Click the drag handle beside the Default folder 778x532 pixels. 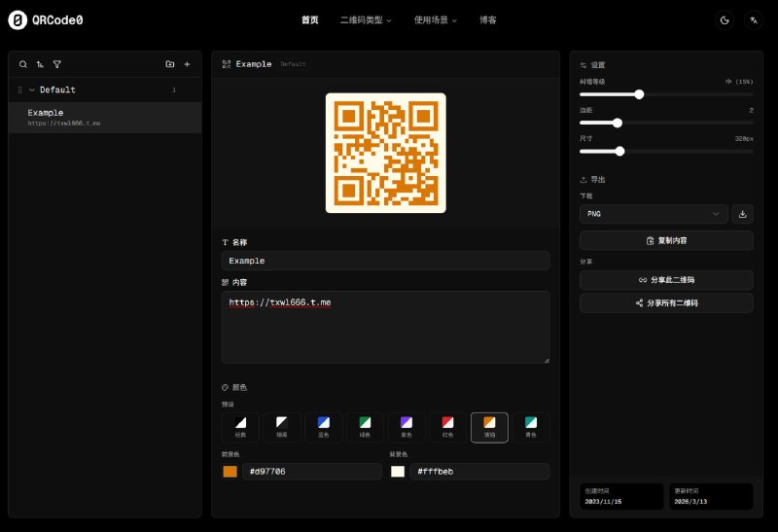click(19, 89)
